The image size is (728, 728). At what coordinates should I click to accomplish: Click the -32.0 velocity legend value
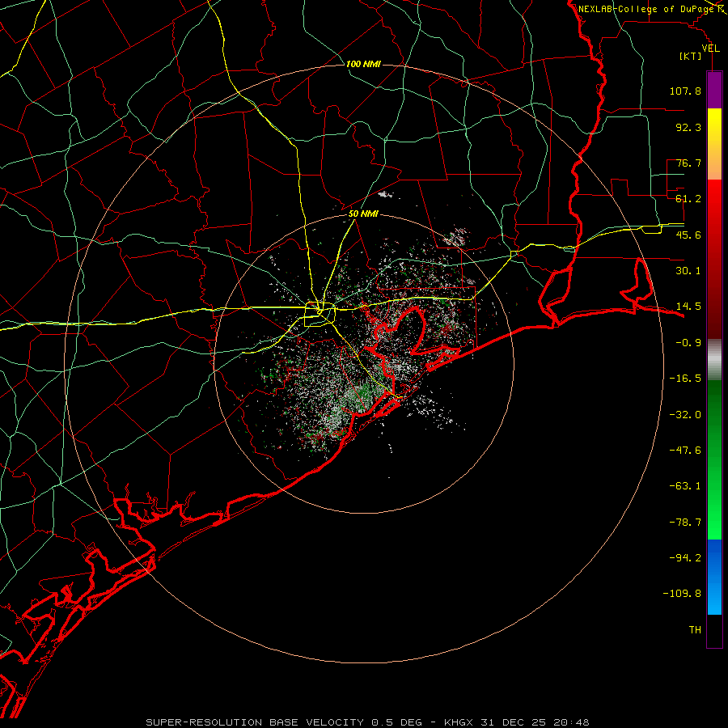[x=685, y=415]
